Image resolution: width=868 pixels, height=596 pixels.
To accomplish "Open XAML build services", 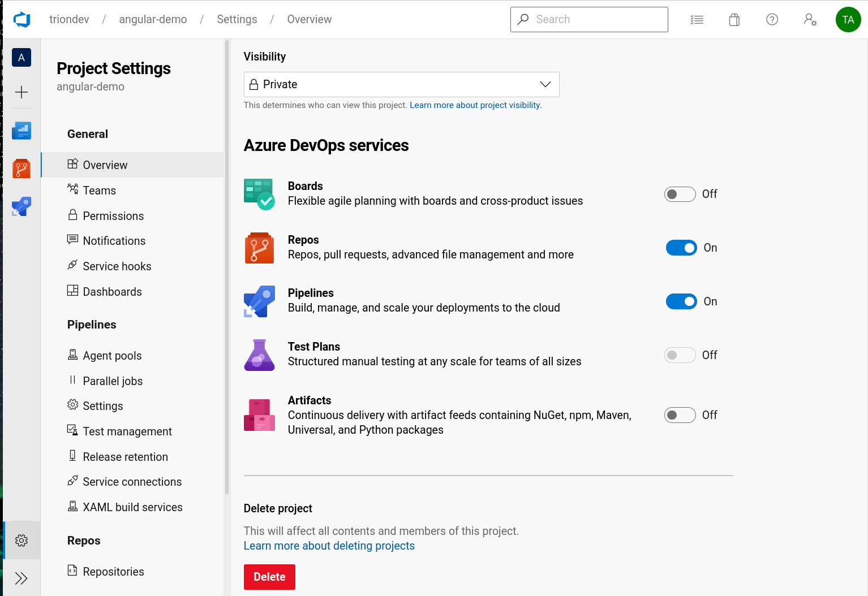I will pyautogui.click(x=133, y=507).
